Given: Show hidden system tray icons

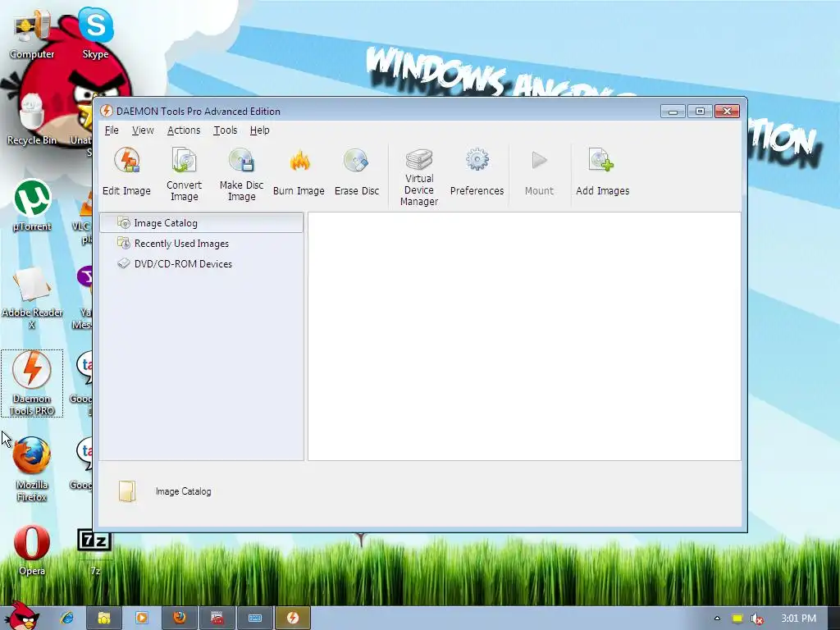Looking at the screenshot, I should pyautogui.click(x=717, y=619).
